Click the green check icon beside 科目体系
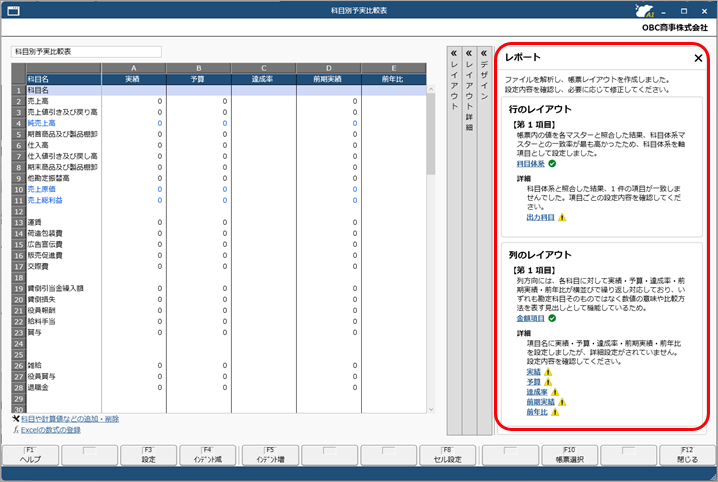The height and width of the screenshot is (482, 718). coord(552,163)
